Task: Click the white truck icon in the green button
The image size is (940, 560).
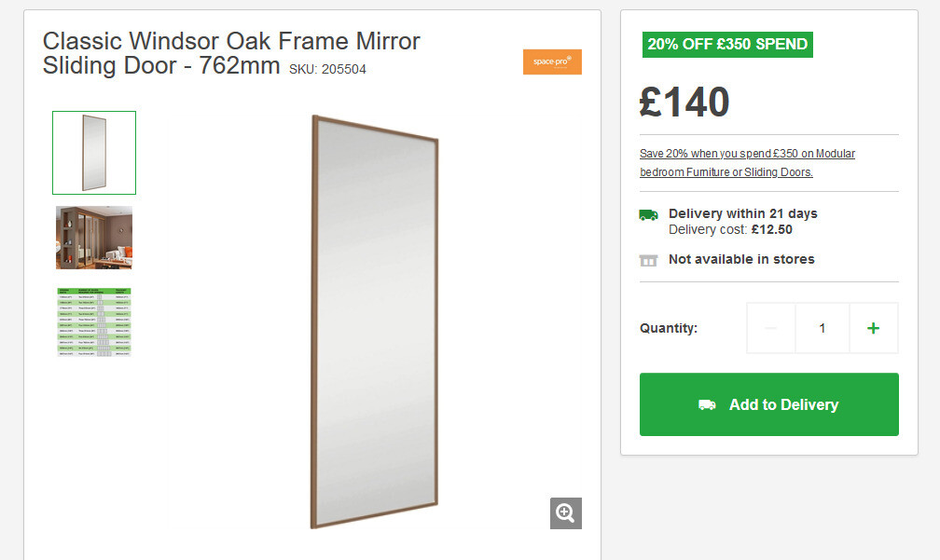Action: coord(708,404)
